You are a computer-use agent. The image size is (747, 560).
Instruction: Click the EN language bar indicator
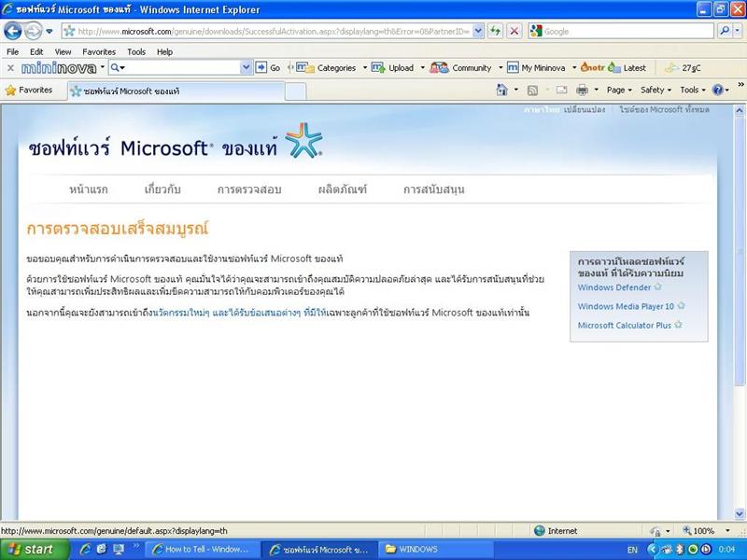click(632, 550)
